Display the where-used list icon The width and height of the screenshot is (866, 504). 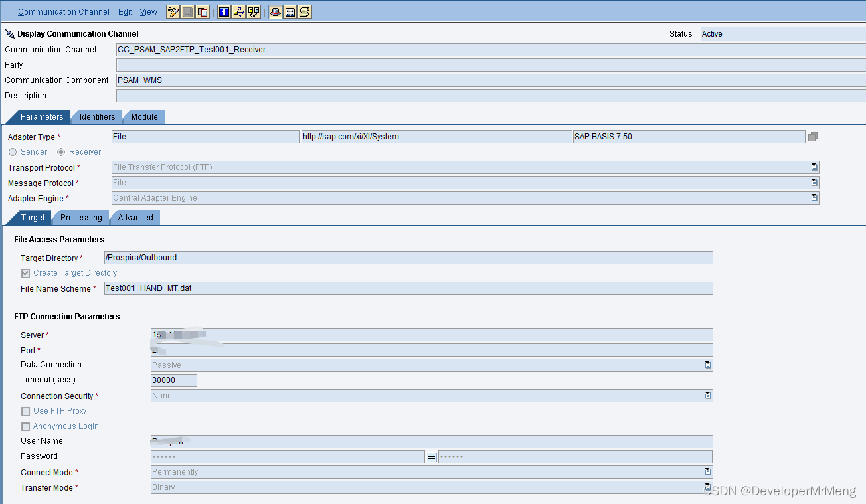pyautogui.click(x=238, y=11)
